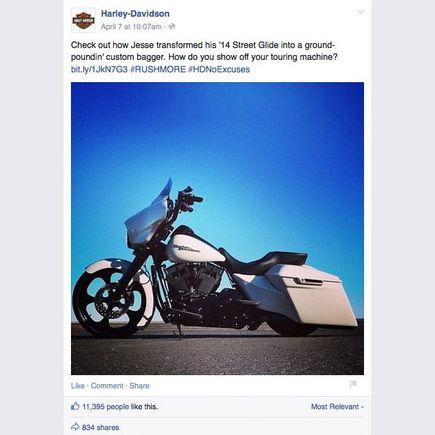Viewport: 435px width, 435px height.
Task: Click the Share link under the photo
Action: point(139,386)
